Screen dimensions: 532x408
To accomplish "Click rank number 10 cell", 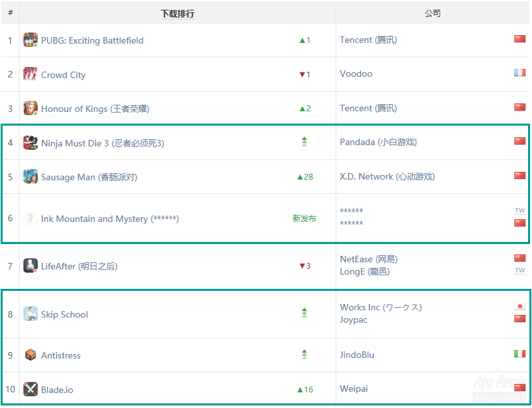I will [x=10, y=389].
